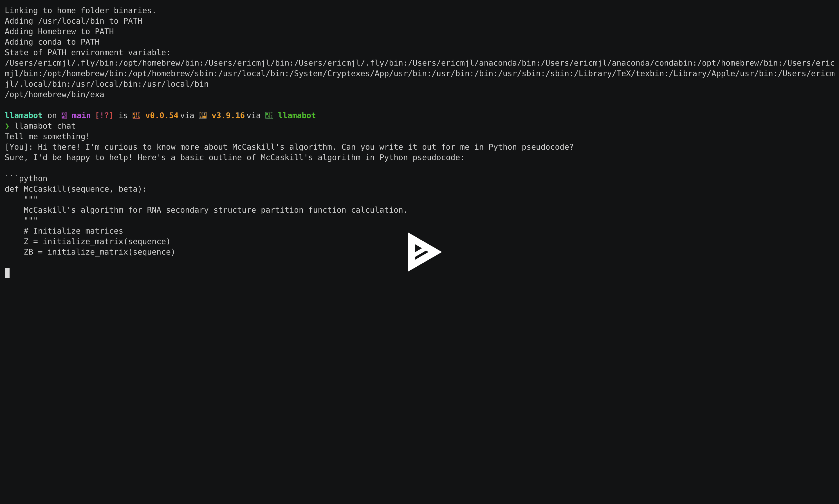Click the typed llamabot chat command
The width and height of the screenshot is (839, 504).
coord(45,126)
